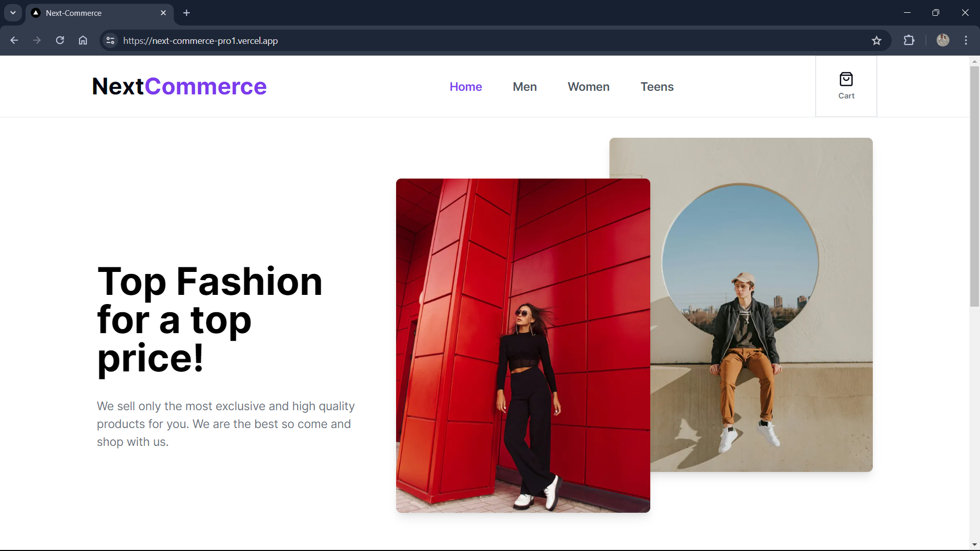Click the URL address bar field
This screenshot has width=980, height=551.
click(459, 40)
